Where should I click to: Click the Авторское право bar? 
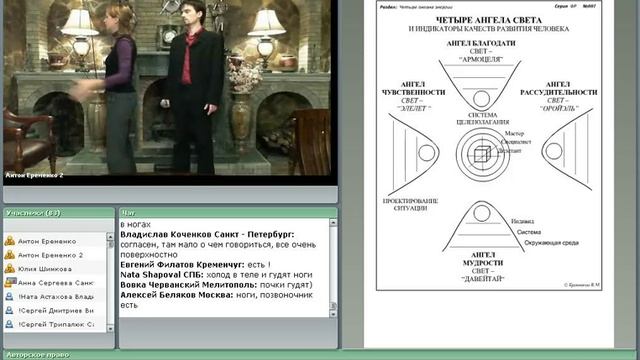point(320,355)
